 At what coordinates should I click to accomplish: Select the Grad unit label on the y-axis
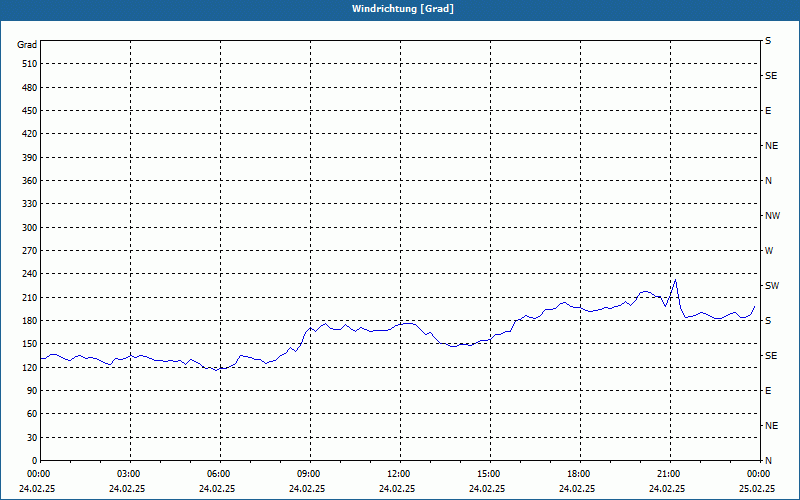click(27, 45)
